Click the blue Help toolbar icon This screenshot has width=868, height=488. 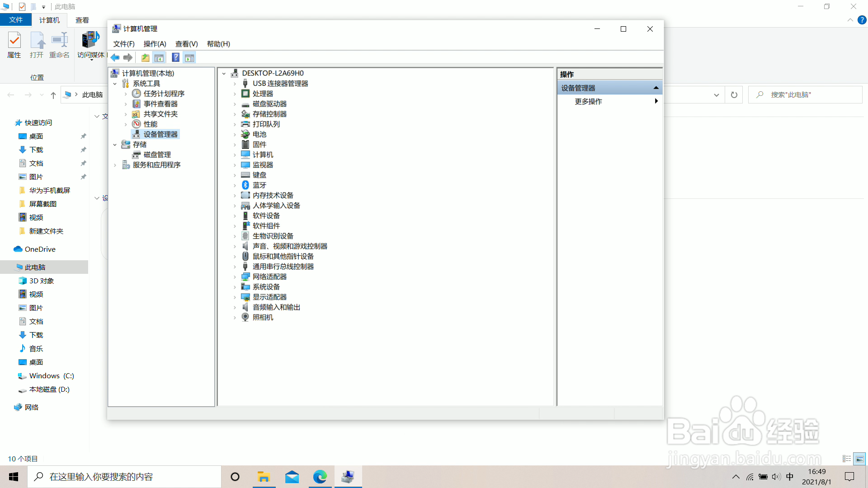[x=176, y=57]
